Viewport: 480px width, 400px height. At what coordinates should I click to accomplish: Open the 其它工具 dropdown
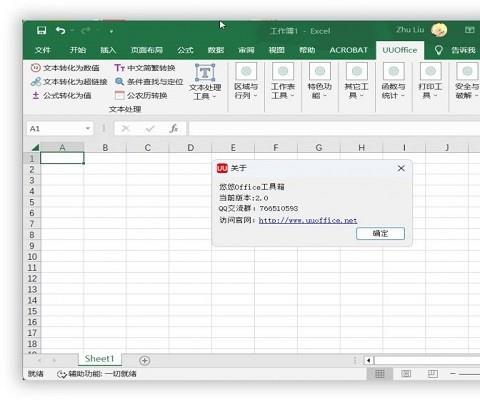357,82
